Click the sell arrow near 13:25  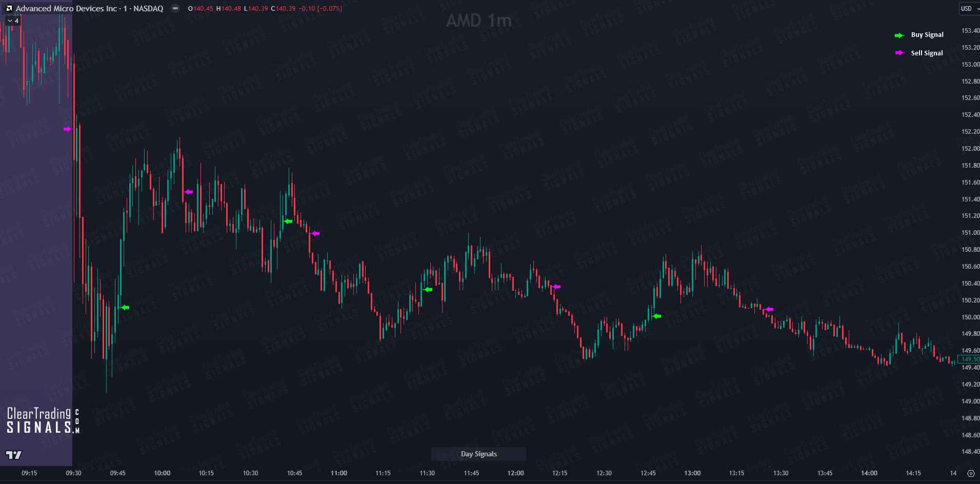[x=769, y=309]
